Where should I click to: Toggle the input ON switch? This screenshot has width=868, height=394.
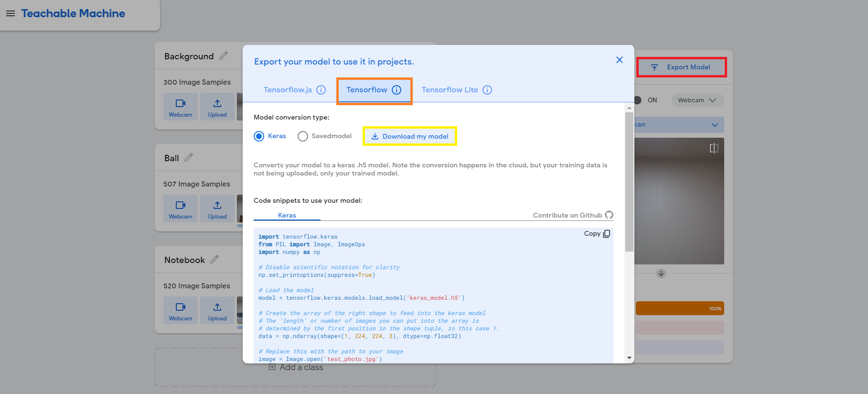click(x=638, y=100)
